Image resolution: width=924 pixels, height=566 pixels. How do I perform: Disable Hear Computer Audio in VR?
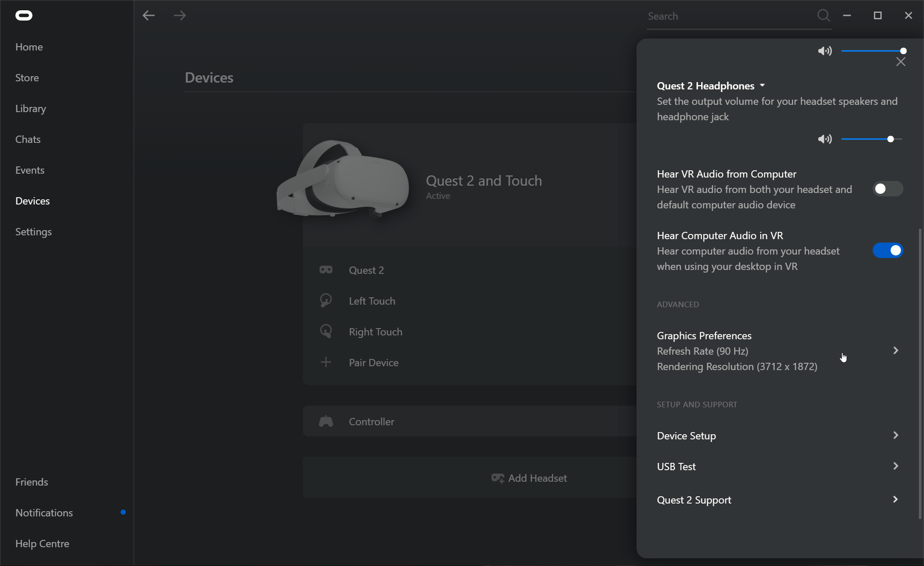887,250
